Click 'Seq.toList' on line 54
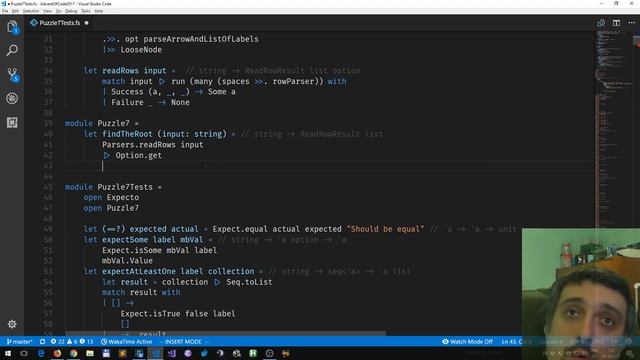Image resolution: width=640 pixels, height=360 pixels. pyautogui.click(x=249, y=282)
